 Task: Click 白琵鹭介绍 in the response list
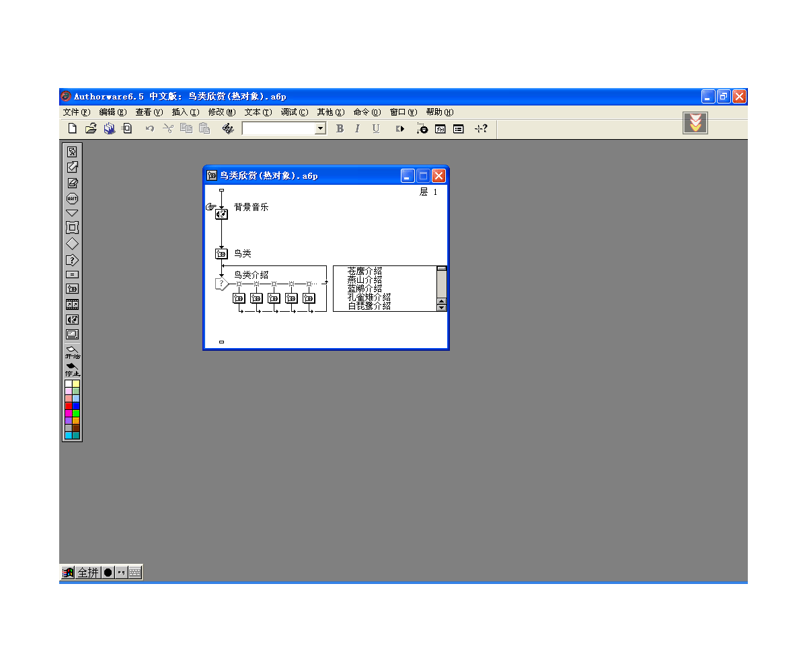click(369, 306)
